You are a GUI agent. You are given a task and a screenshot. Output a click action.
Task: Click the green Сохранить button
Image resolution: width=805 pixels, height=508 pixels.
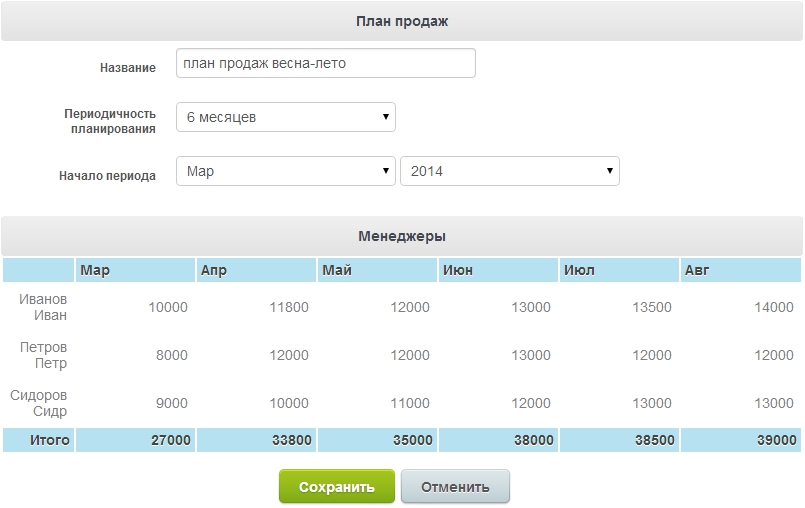337,487
